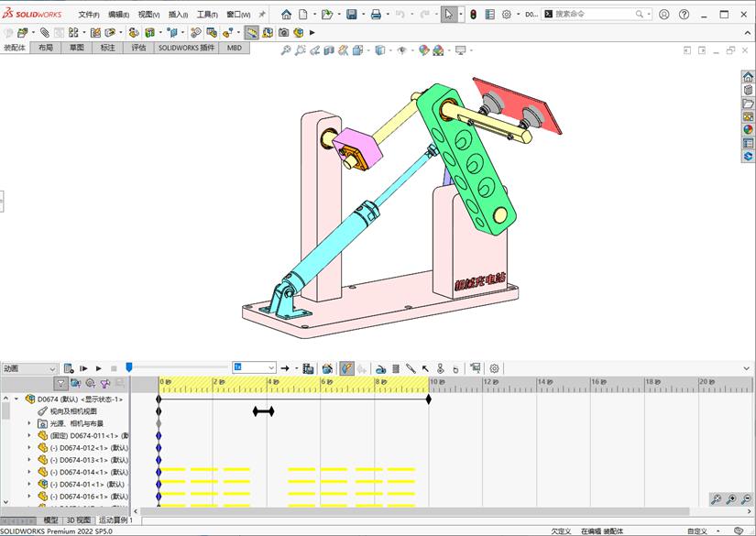Screen dimensions: 756x536
Task: Click Zoom to Fit in view toolbar
Action: [x=286, y=49]
